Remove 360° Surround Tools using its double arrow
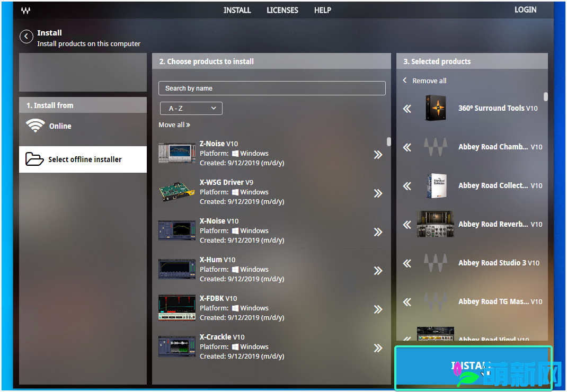This screenshot has height=392, width=567. click(407, 109)
